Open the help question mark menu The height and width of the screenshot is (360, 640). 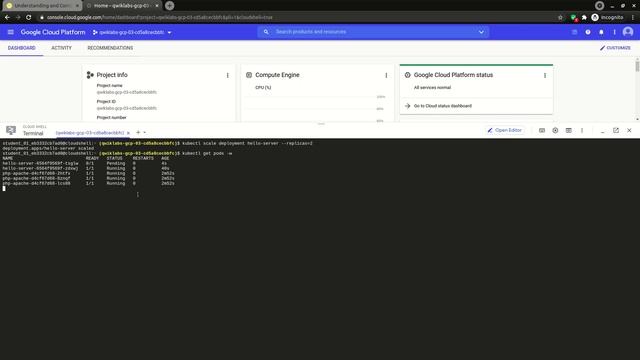point(588,32)
